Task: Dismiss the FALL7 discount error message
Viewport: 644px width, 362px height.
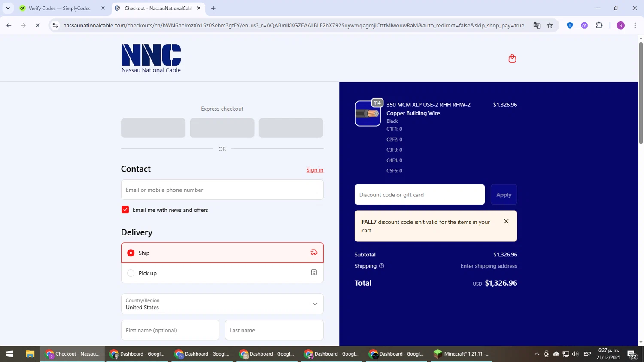Action: (506, 221)
